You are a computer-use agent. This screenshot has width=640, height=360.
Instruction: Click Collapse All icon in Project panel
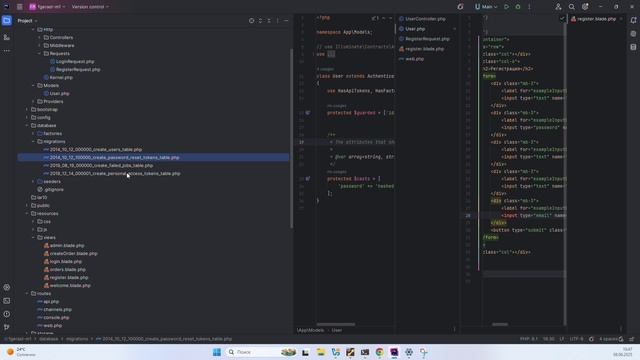pyautogui.click(x=269, y=20)
